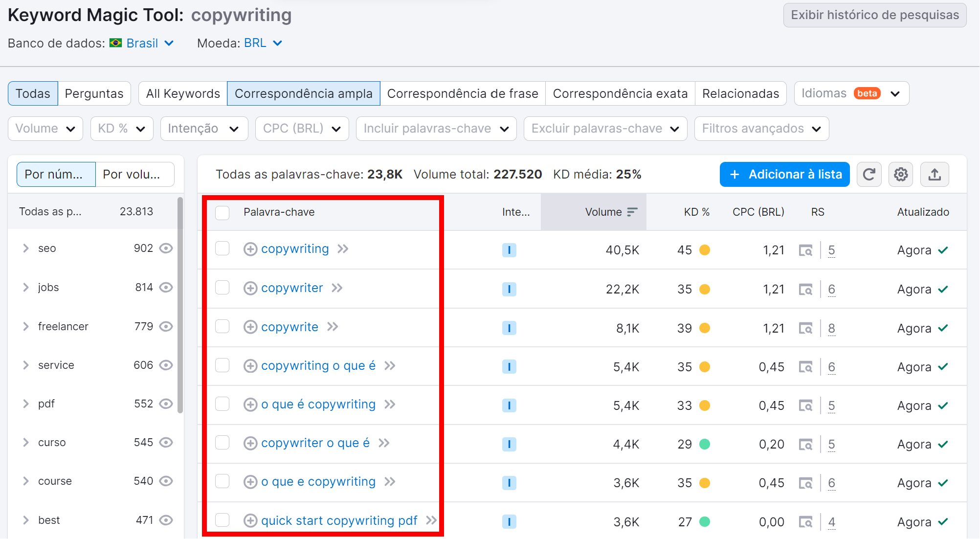This screenshot has width=980, height=539.
Task: Open the o que e copywriting link
Action: tap(318, 482)
